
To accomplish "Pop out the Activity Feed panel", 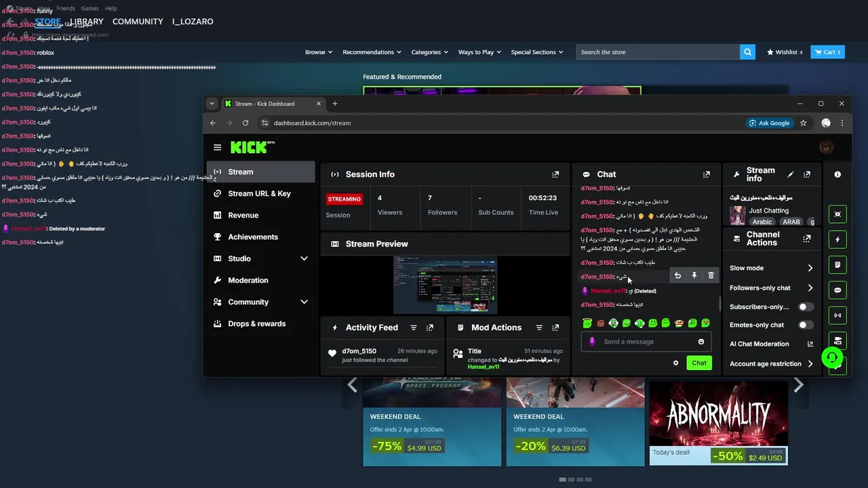I will [430, 327].
